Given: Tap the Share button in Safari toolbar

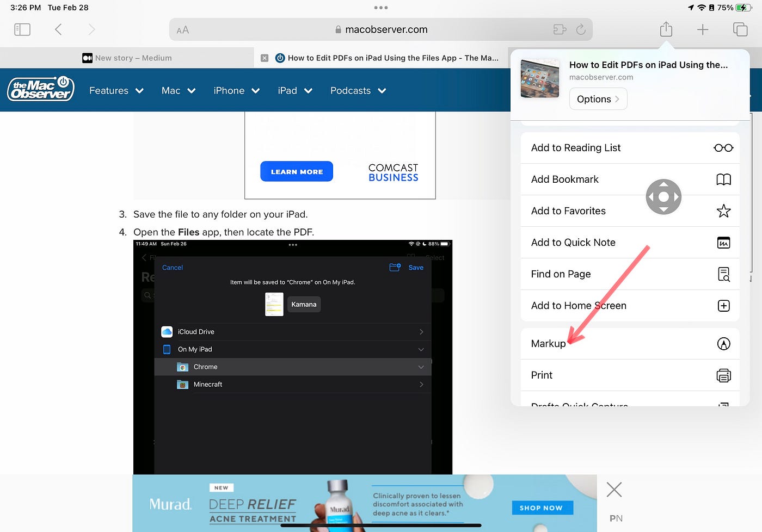Looking at the screenshot, I should pyautogui.click(x=666, y=29).
